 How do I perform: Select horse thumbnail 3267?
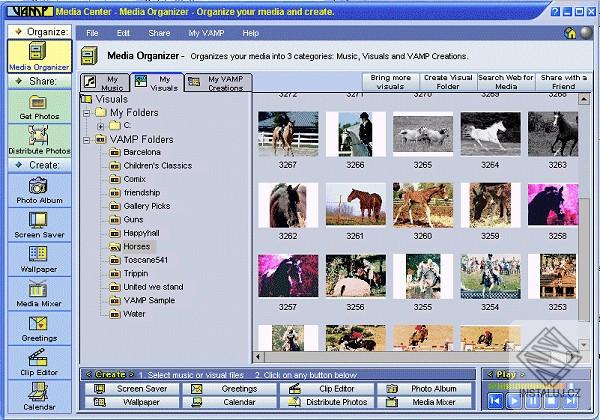[288, 134]
